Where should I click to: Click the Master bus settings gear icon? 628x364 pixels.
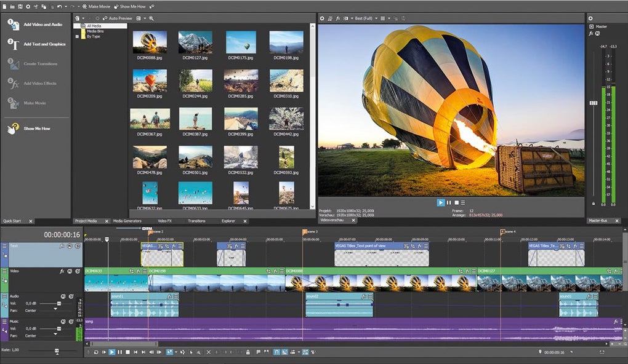pyautogui.click(x=590, y=18)
